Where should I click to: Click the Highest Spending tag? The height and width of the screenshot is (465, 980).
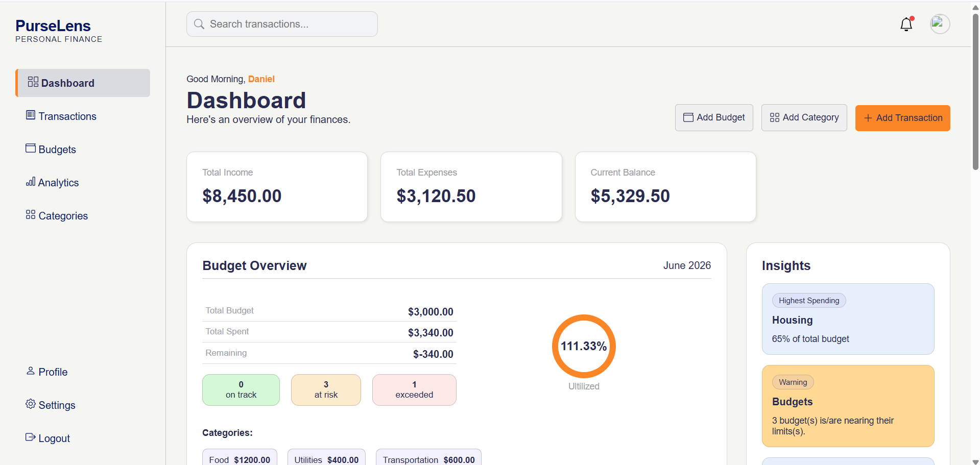pos(809,301)
